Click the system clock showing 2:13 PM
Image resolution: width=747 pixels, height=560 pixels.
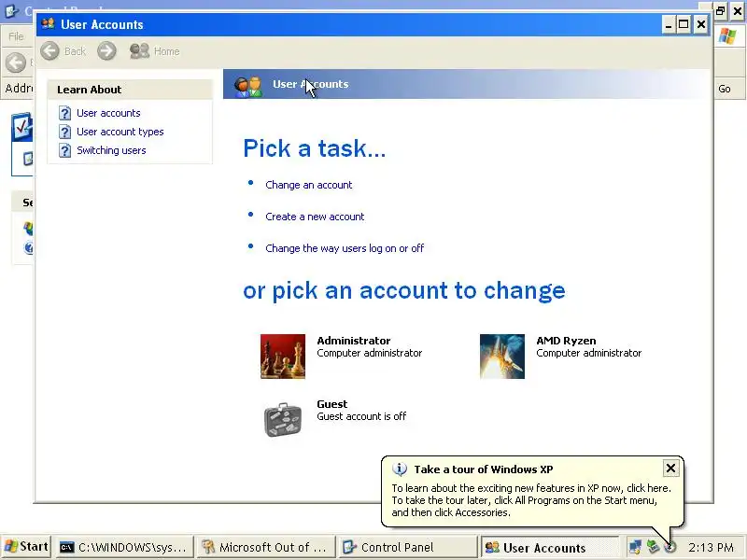(712, 548)
